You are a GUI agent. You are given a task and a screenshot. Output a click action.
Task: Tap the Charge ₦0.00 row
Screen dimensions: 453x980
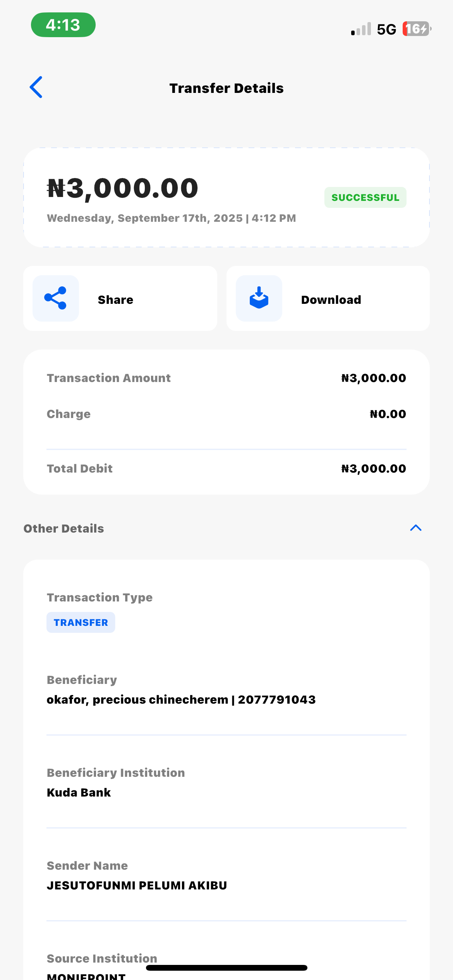pyautogui.click(x=226, y=414)
